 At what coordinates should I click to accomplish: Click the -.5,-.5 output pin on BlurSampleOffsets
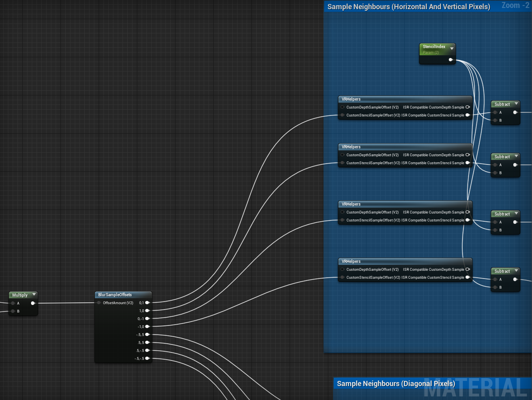[147, 359]
